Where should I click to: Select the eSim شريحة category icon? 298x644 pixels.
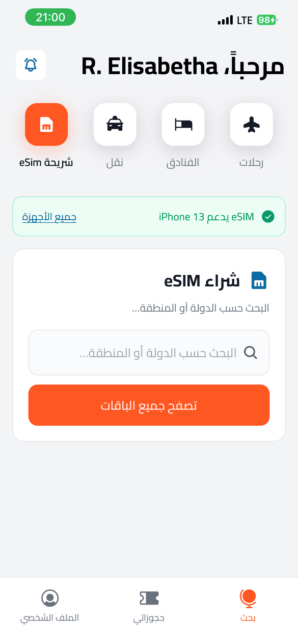[46, 124]
